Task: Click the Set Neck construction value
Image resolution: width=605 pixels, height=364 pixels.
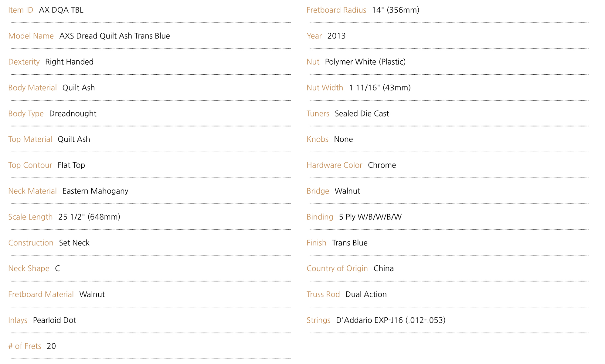Action: (74, 243)
